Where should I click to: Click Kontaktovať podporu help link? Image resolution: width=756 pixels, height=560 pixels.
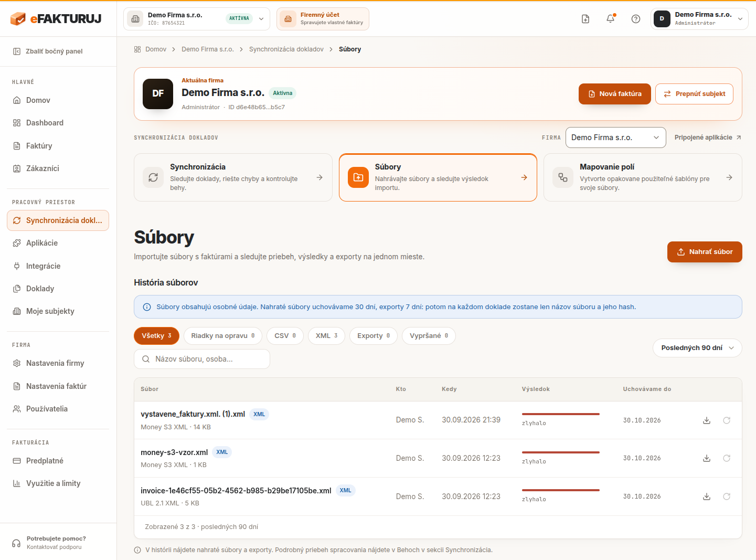54,547
